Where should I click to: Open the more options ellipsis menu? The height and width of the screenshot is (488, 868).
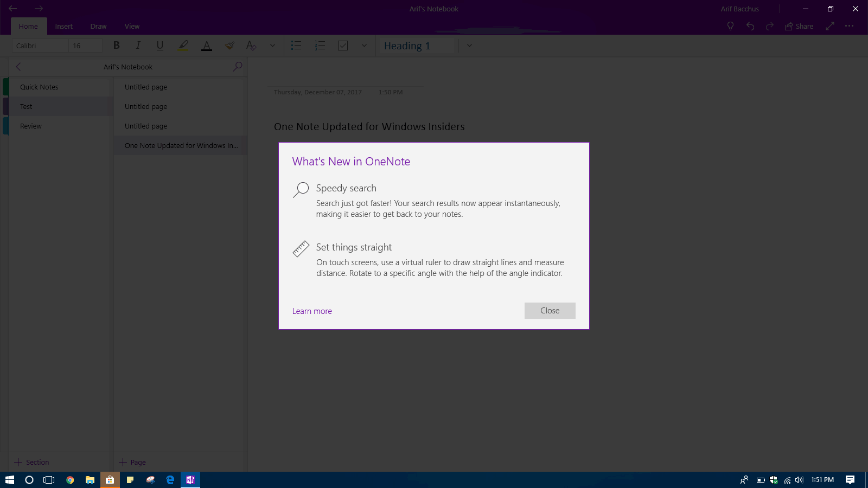coord(850,26)
